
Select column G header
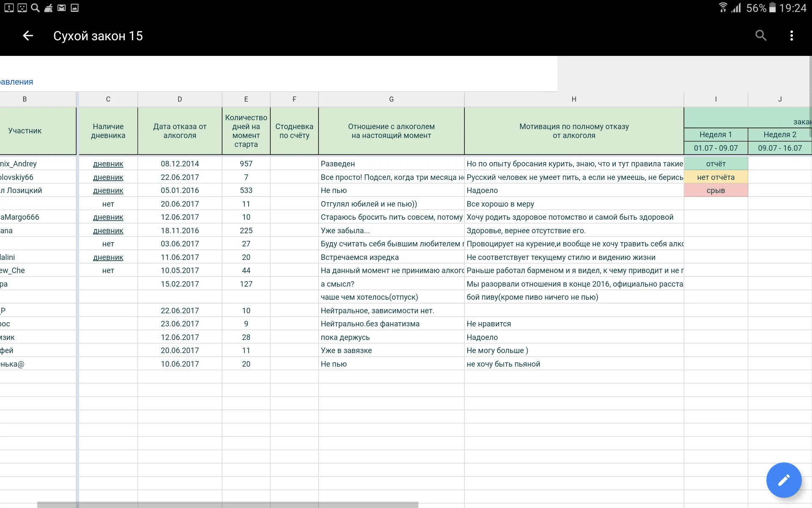coord(391,99)
